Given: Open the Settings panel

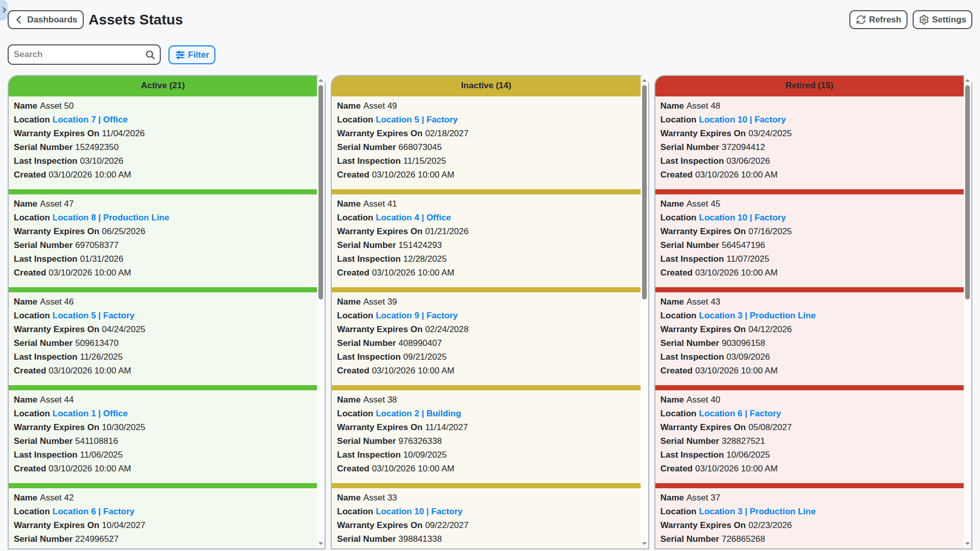Looking at the screenshot, I should 942,19.
